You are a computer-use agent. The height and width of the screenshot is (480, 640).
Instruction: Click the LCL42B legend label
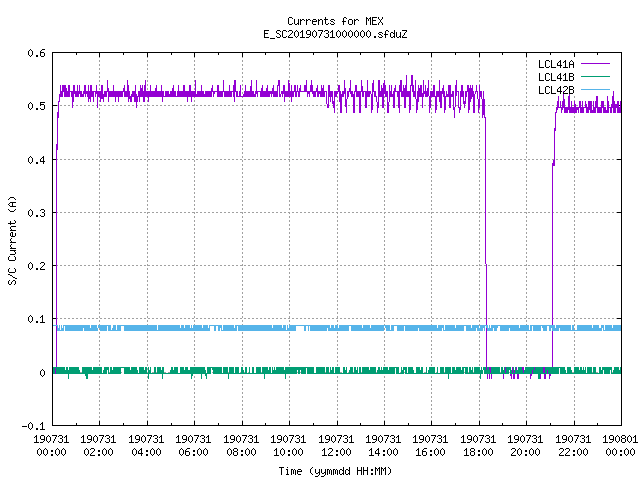556,90
